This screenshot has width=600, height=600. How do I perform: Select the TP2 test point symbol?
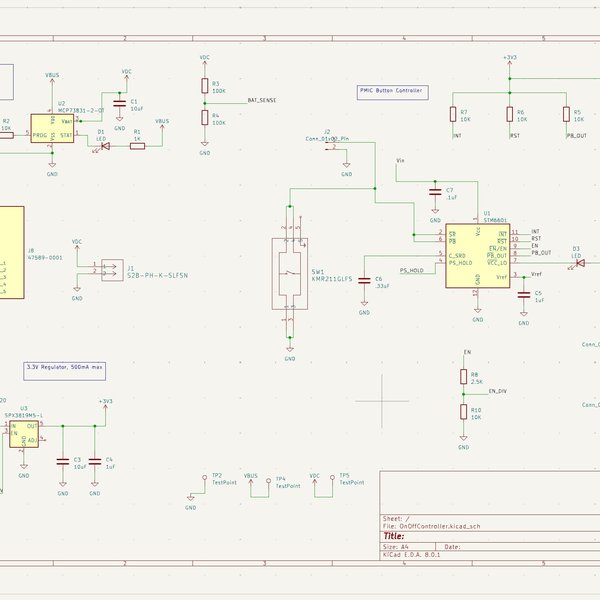pos(205,478)
